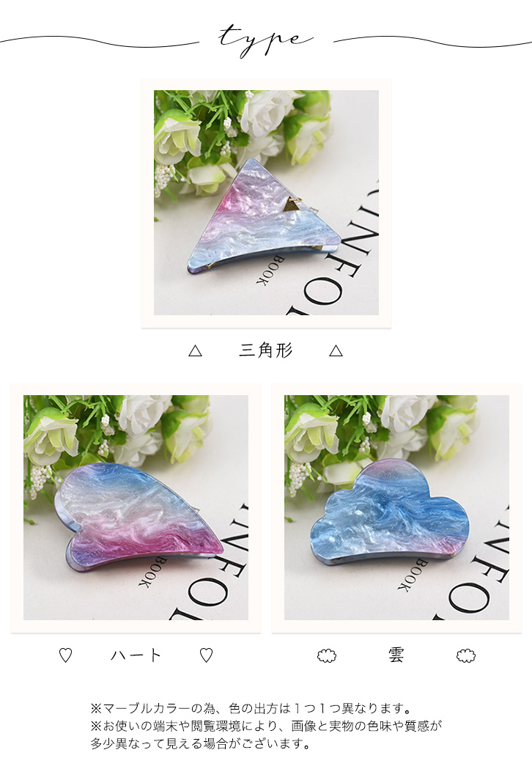Select the ハート label text

[x=136, y=655]
